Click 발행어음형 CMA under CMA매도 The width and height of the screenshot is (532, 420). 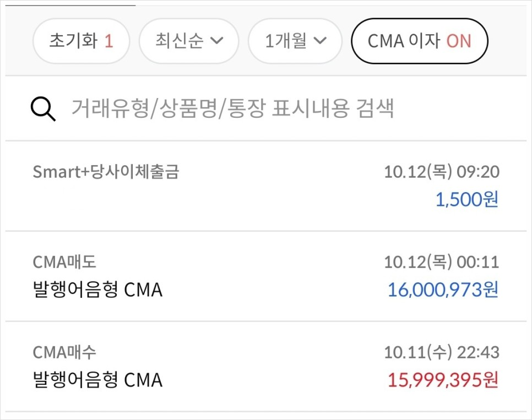click(97, 290)
